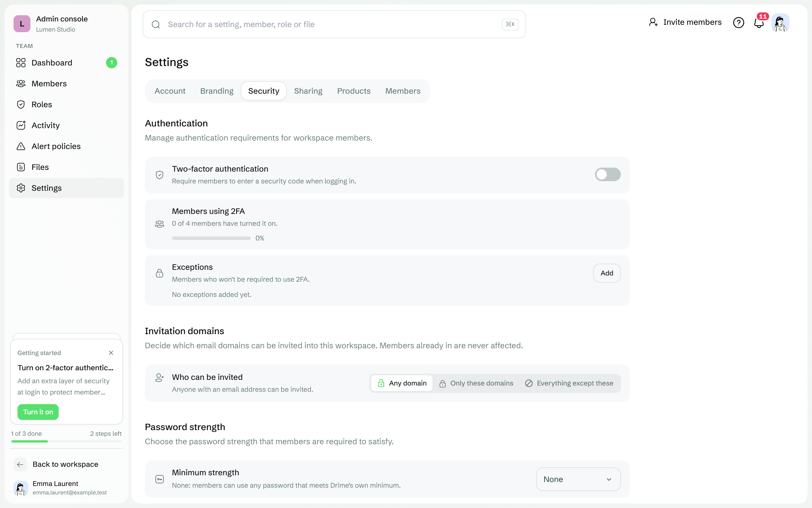Dismiss the Getting started card
The image size is (812, 508).
[111, 353]
